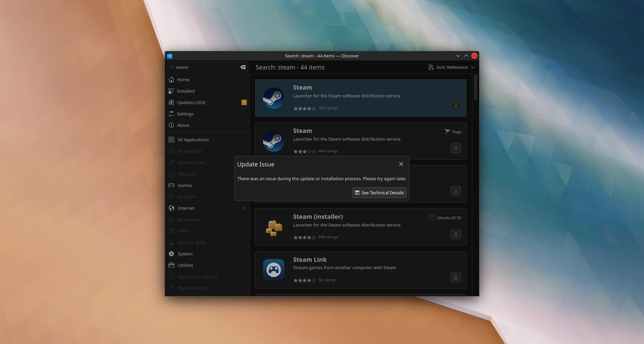This screenshot has height=344, width=644.
Task: Open Home in the sidebar
Action: pyautogui.click(x=207, y=80)
